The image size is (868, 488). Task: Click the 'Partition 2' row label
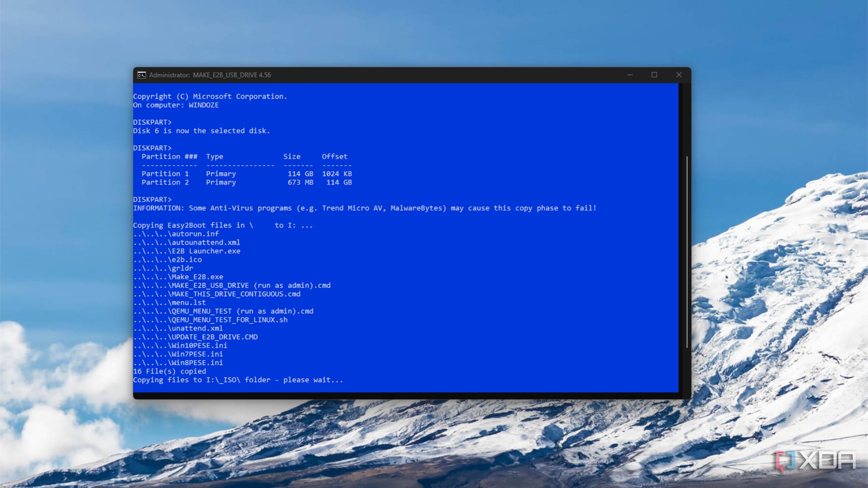165,182
